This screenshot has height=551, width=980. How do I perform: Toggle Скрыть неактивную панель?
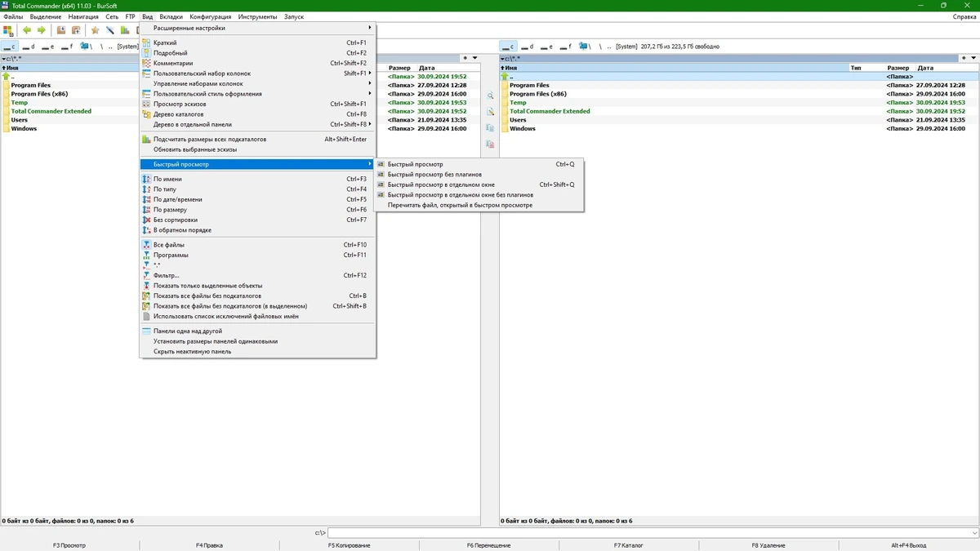(x=257, y=352)
